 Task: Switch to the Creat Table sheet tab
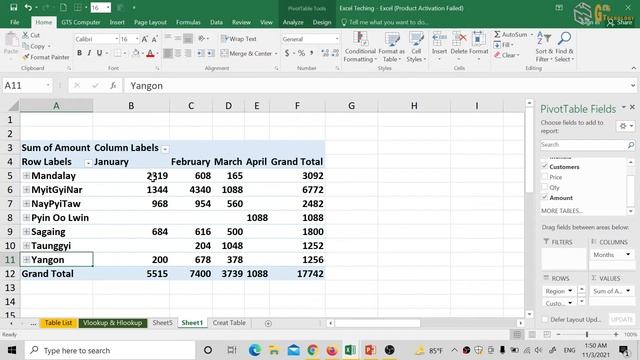(x=229, y=323)
